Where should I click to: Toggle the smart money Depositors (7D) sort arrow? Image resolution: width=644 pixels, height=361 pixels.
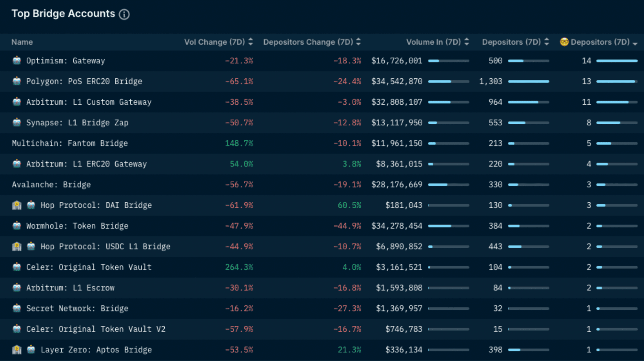[x=635, y=43]
